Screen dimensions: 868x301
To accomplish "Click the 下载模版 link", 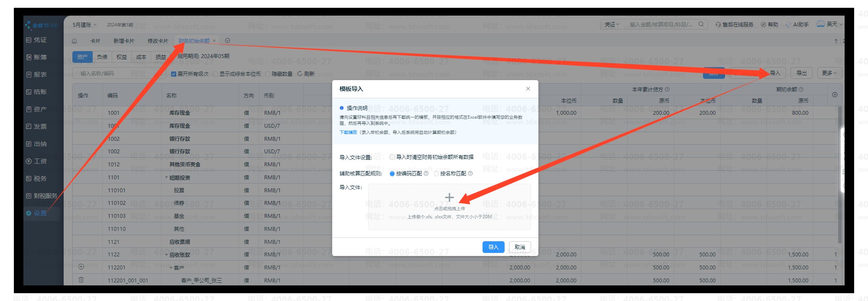I will [x=348, y=133].
